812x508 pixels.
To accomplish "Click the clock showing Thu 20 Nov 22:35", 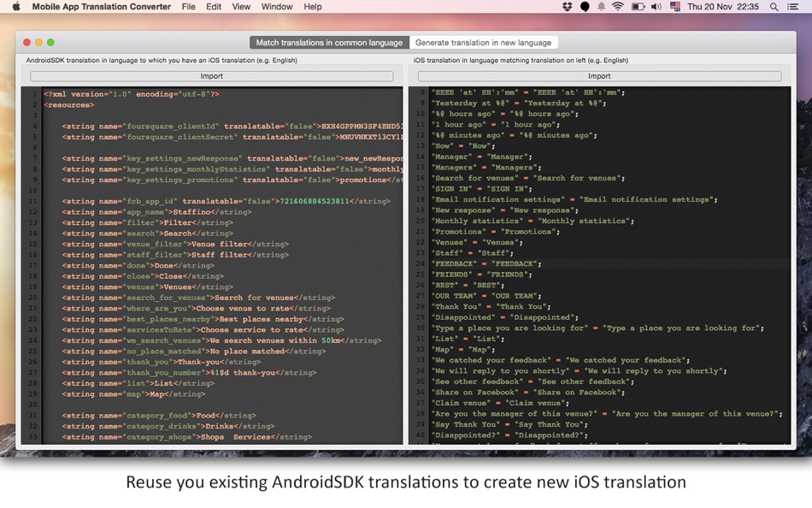I will tap(723, 7).
